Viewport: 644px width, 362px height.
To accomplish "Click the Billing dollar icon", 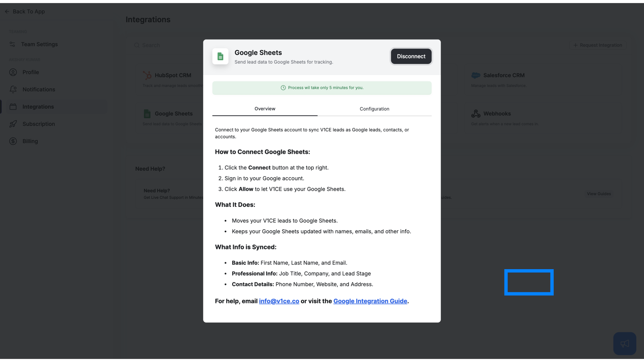I will [13, 141].
